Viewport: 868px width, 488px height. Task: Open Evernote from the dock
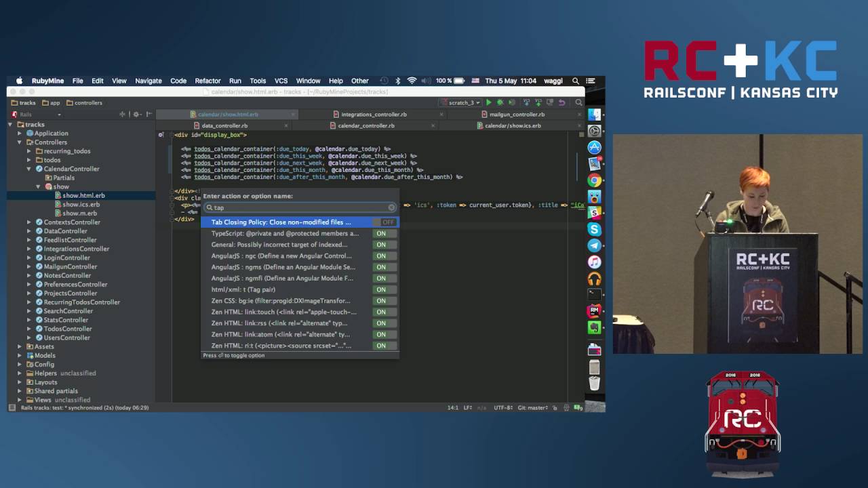(594, 327)
